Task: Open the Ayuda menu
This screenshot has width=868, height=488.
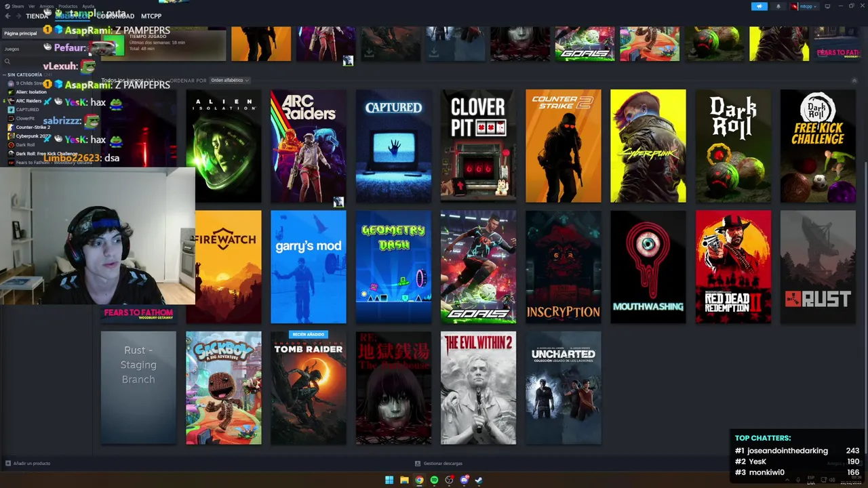Action: [x=88, y=6]
